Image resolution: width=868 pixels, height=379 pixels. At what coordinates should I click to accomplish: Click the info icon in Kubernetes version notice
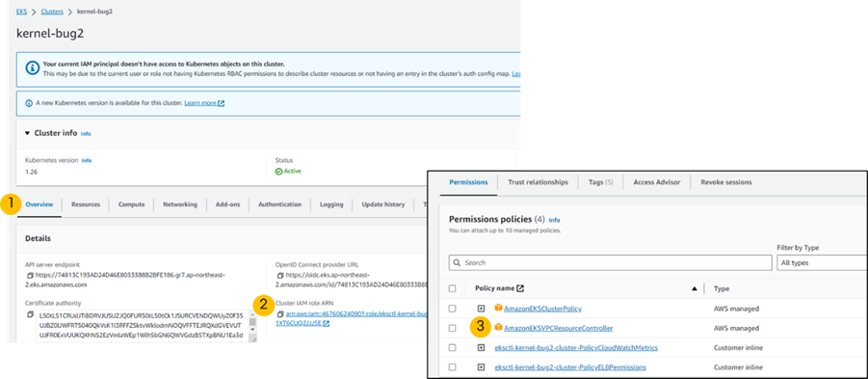coord(29,103)
